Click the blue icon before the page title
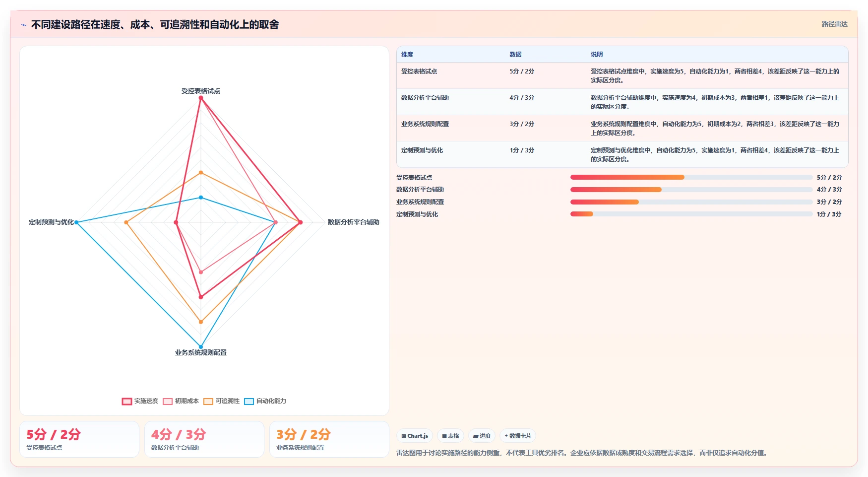Screen dimensions: 868x477 coord(23,25)
